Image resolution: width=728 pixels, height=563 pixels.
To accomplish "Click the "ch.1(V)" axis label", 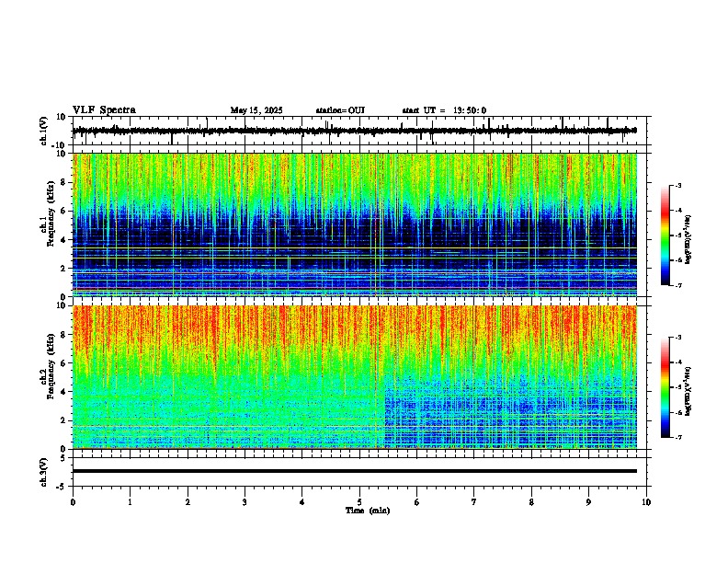I will click(x=44, y=131).
